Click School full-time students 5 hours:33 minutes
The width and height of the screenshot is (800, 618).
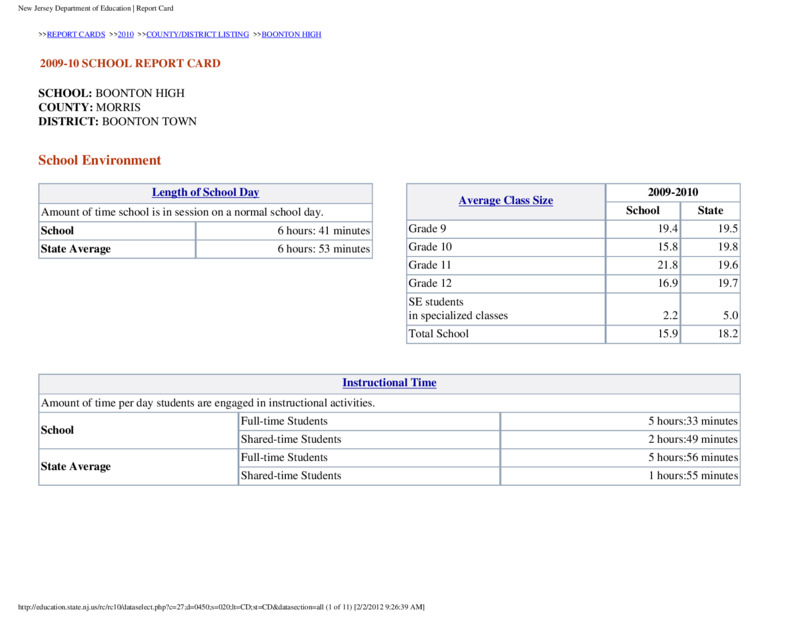[x=693, y=421]
